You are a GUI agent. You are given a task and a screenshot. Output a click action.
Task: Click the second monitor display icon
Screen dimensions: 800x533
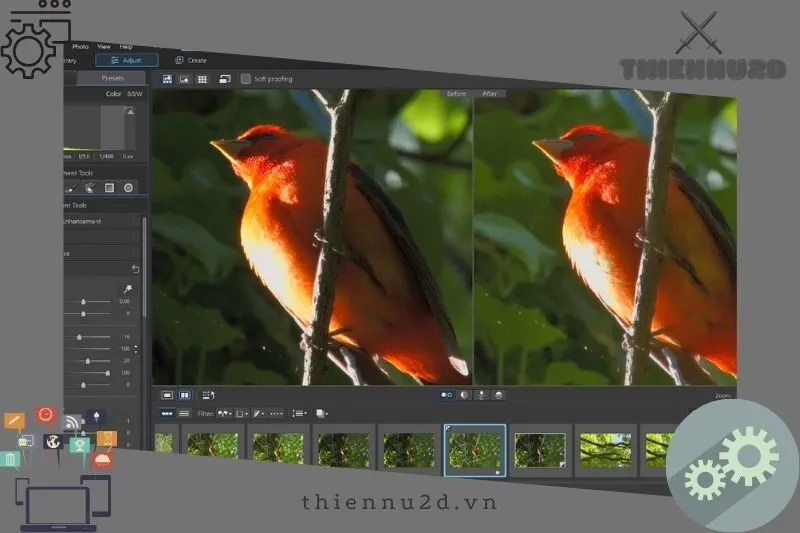point(224,79)
